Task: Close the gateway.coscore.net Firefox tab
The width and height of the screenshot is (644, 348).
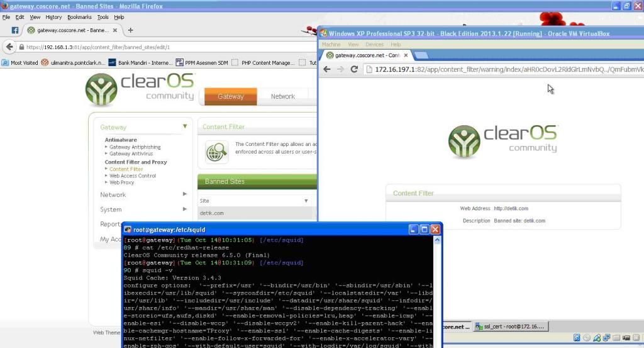Action: pyautogui.click(x=115, y=30)
